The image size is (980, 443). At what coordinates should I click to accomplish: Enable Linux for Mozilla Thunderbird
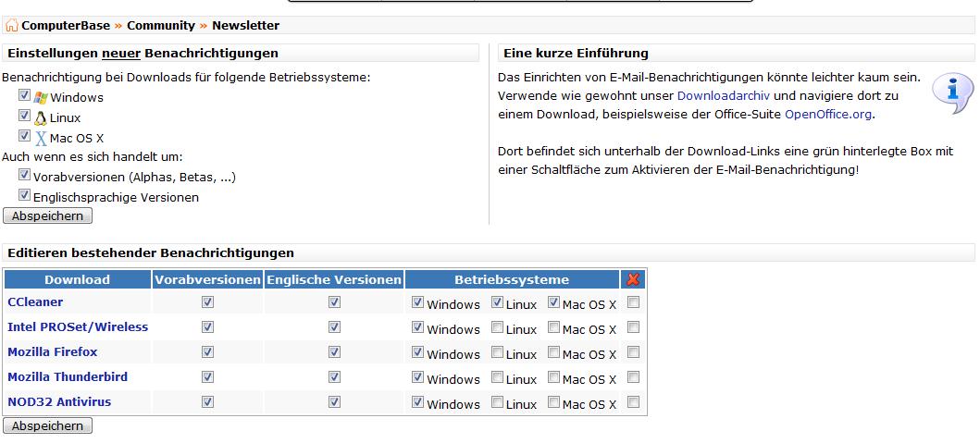497,376
